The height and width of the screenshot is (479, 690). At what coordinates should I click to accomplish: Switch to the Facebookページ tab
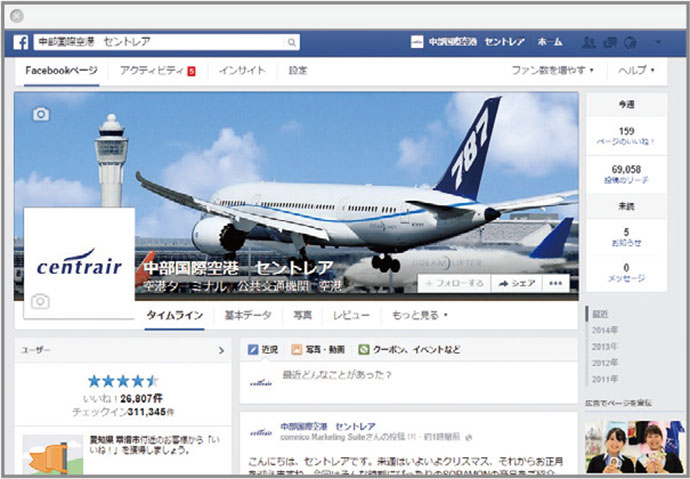click(61, 70)
